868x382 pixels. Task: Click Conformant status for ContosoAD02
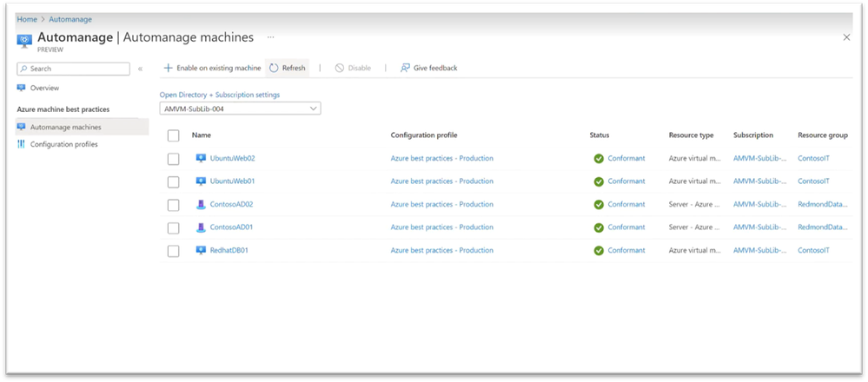click(x=626, y=205)
